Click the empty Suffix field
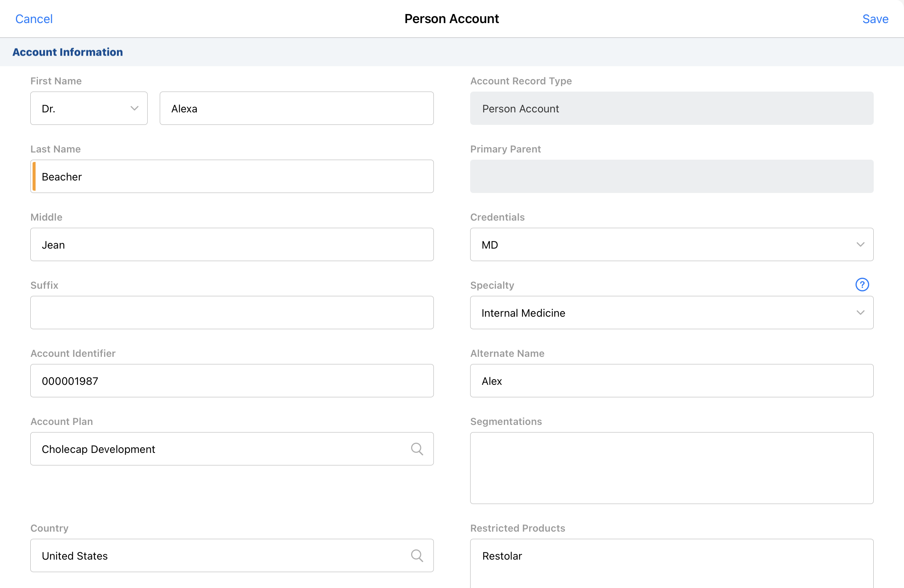904x588 pixels. coord(232,313)
